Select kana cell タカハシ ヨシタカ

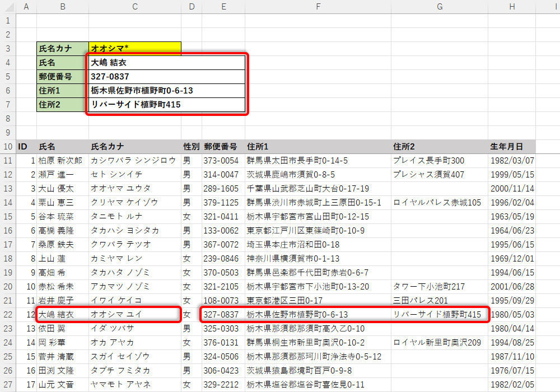tap(134, 231)
